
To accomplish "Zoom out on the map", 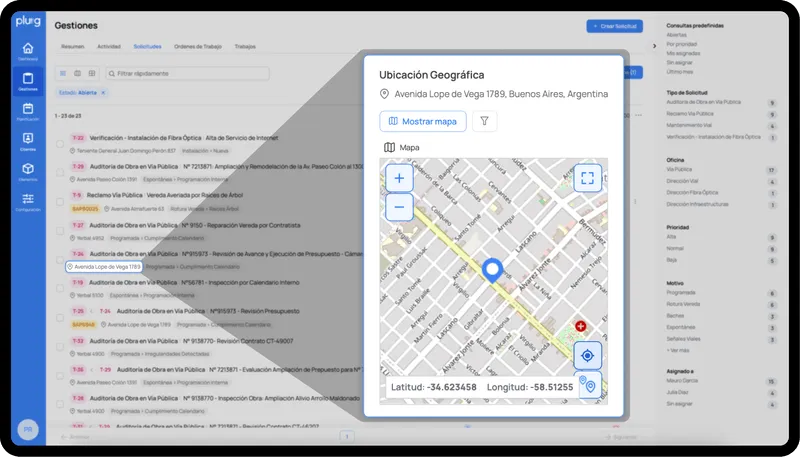I will tap(399, 207).
